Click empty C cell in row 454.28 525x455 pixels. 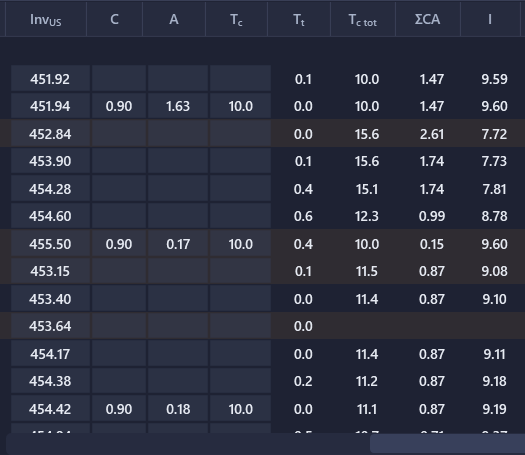tap(119, 189)
